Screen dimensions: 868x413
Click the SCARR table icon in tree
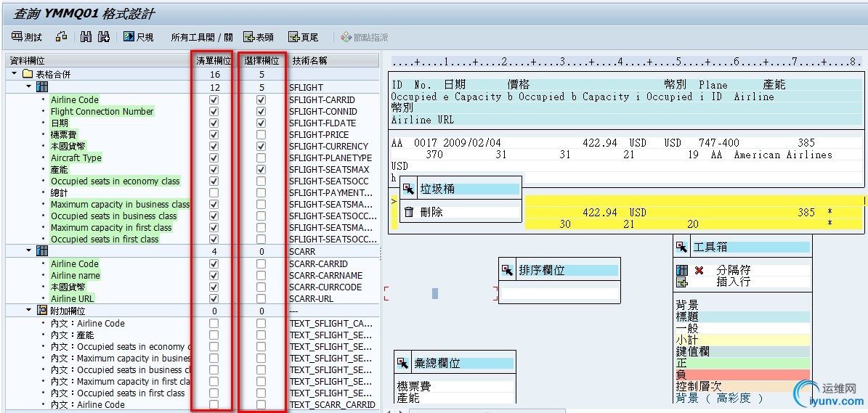pyautogui.click(x=42, y=251)
